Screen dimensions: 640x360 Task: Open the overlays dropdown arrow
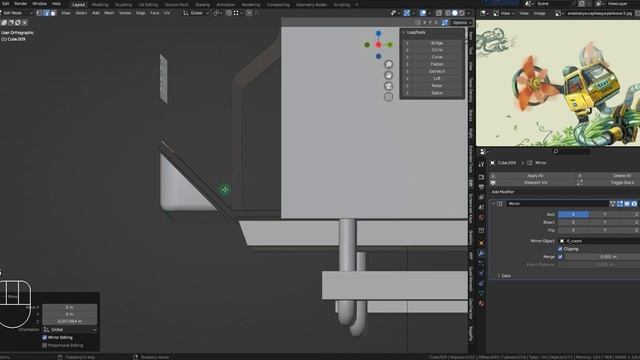pos(429,13)
